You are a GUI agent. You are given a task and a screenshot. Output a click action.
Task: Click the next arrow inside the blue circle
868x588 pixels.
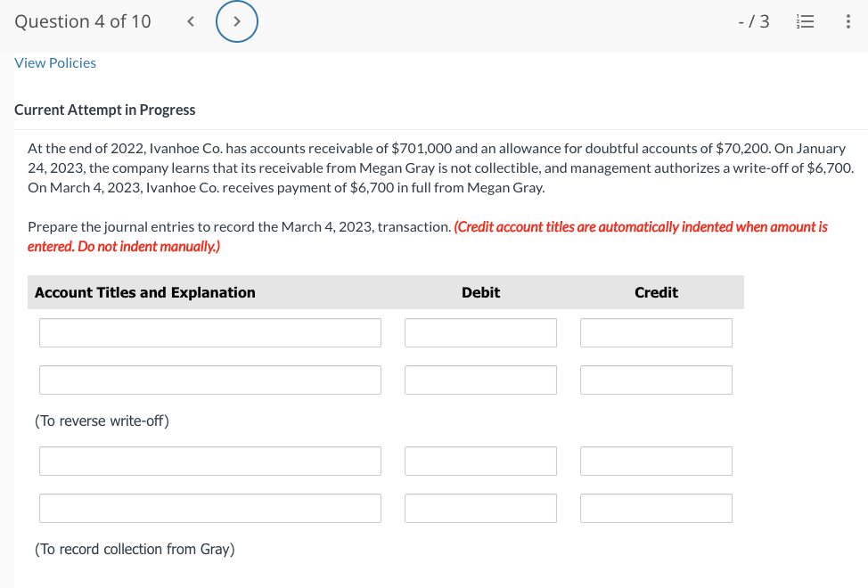[x=237, y=20]
